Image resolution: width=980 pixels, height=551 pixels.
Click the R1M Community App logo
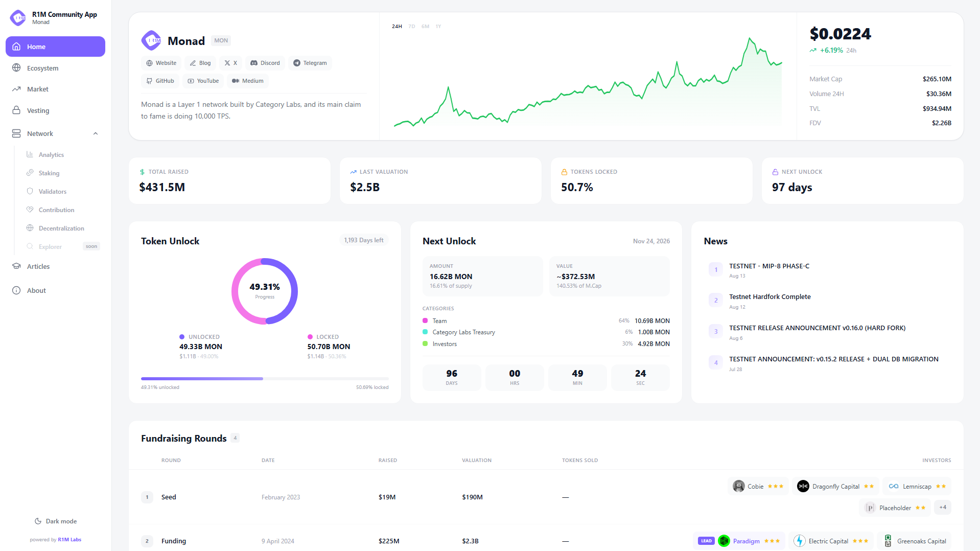point(18,18)
